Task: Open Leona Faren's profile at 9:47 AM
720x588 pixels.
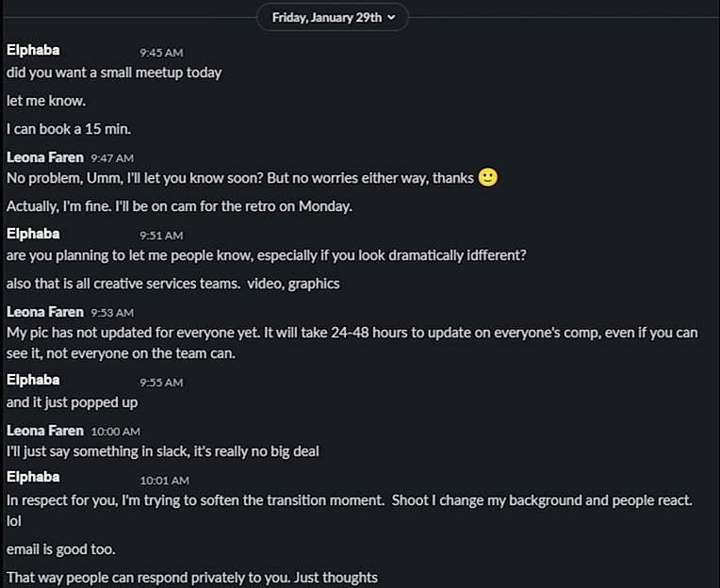Action: 45,157
